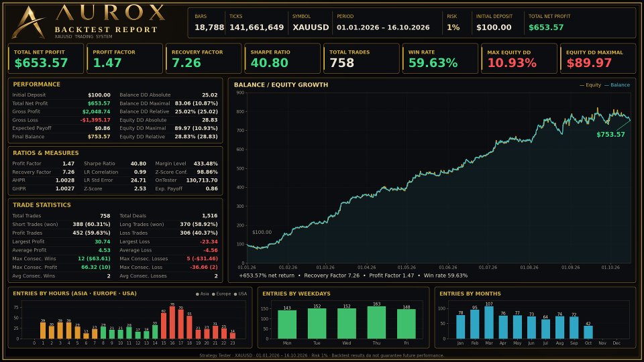This screenshot has height=362, width=644.
Task: Click the Largest Profit 30.74 value
Action: point(103,242)
